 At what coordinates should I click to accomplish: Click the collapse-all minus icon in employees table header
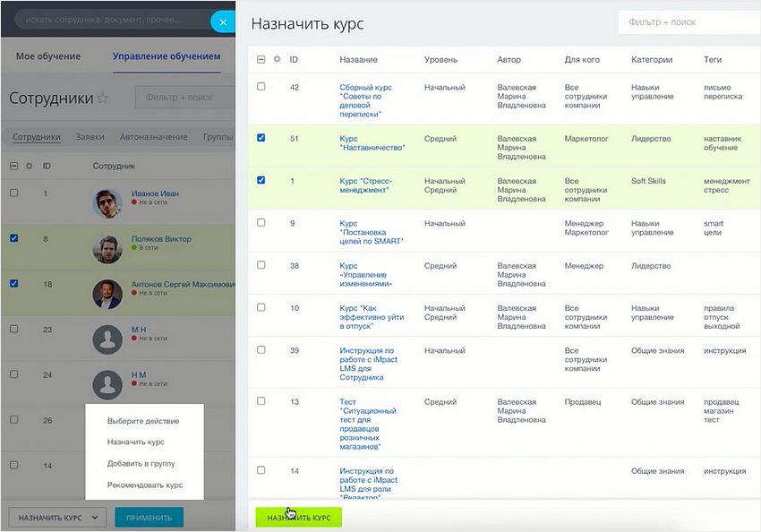[x=13, y=167]
